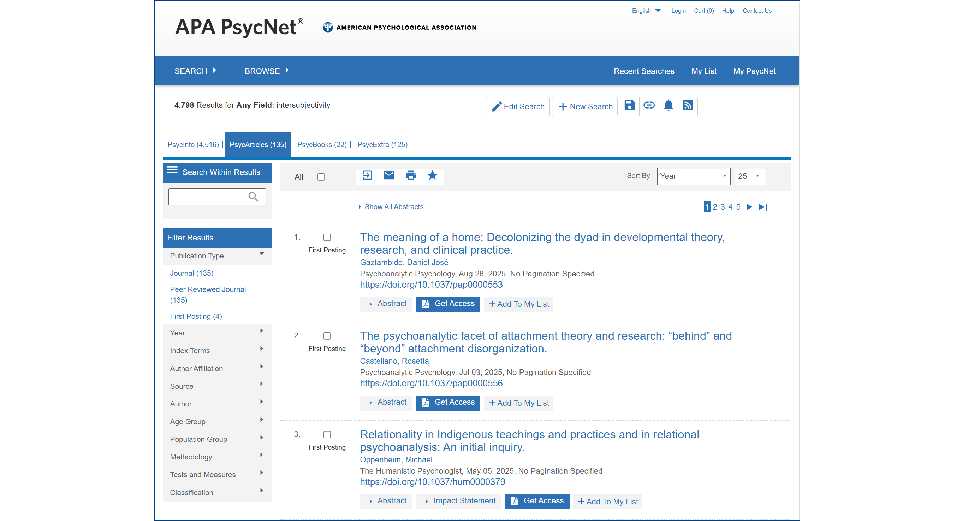Click Get Access for the Gaztambide article
This screenshot has width=980, height=521.
coord(448,304)
